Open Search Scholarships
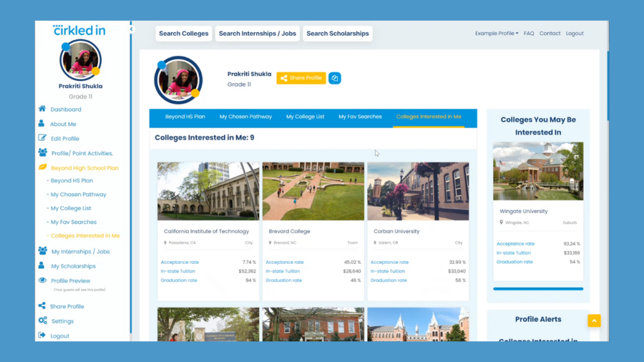 click(x=338, y=34)
